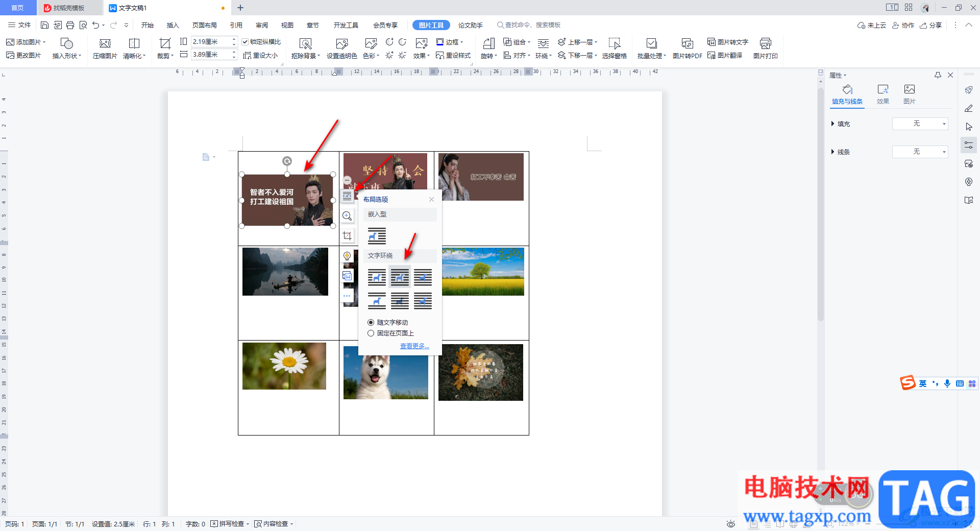Viewport: 980px width, 531px height.
Task: Click the 重设大小 reset size button
Action: click(260, 55)
